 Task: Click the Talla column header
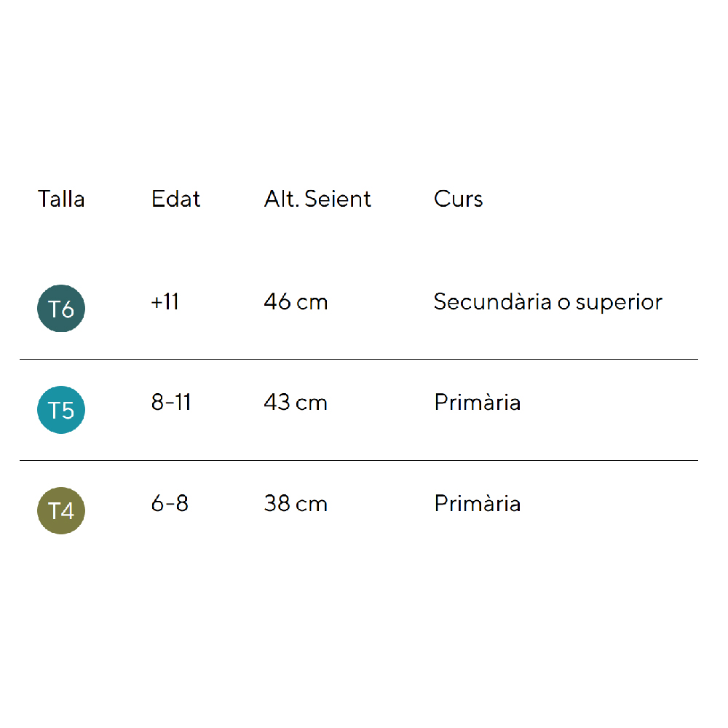coord(61,199)
